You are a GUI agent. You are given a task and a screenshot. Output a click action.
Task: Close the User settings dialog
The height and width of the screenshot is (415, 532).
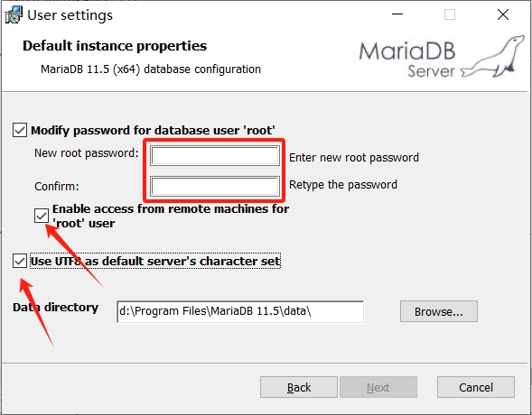503,14
